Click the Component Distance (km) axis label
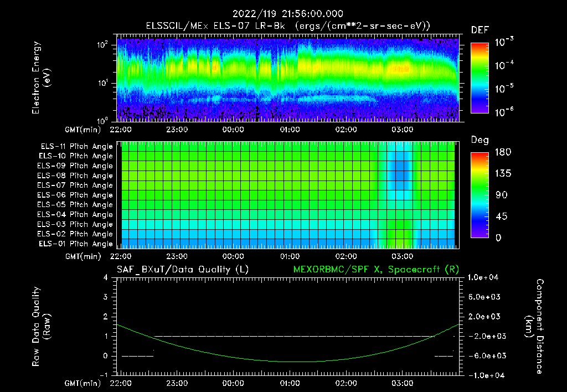Viewport: 567px width, 392px height. tap(534, 327)
